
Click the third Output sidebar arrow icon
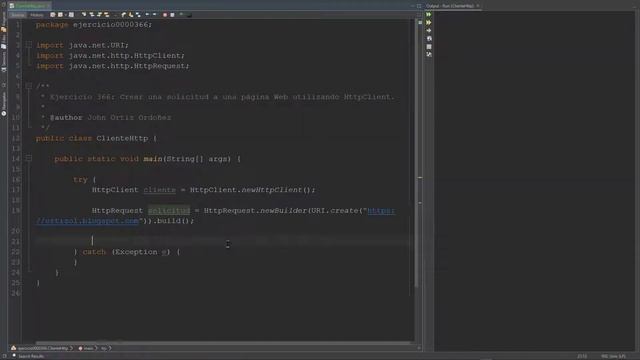point(429,31)
